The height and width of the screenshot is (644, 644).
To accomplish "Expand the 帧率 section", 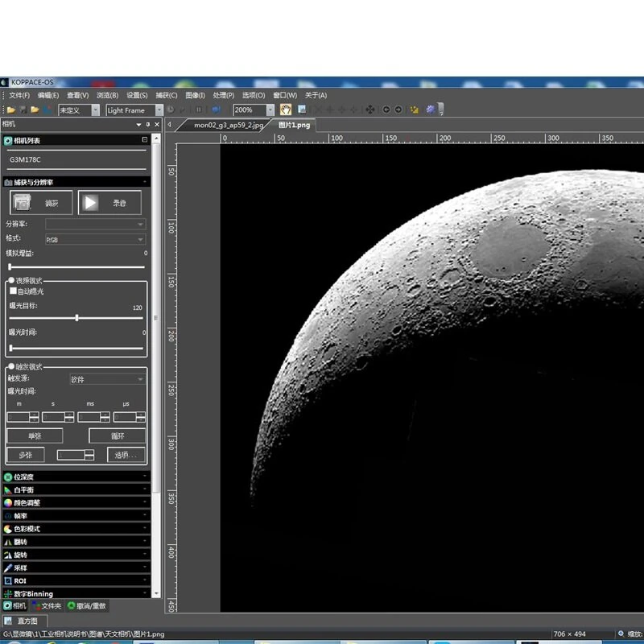I will coord(76,516).
